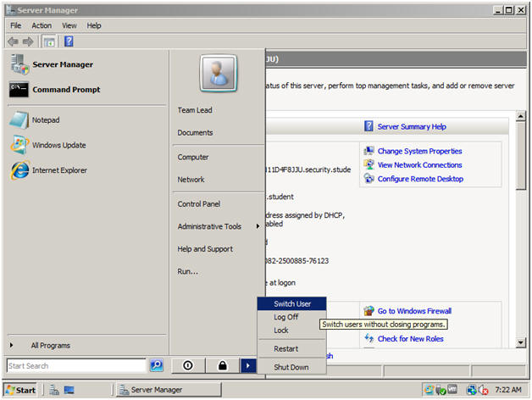
Task: Click the Start Search magnifier button
Action: (x=157, y=365)
